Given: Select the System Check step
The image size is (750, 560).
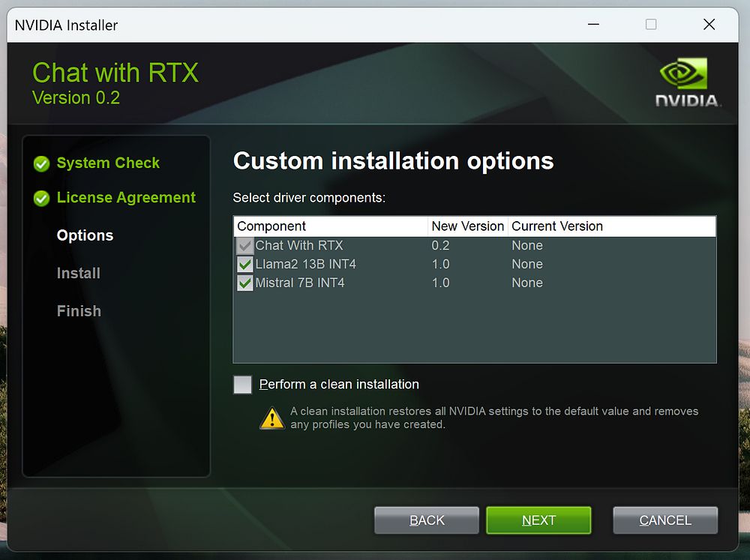Looking at the screenshot, I should (108, 163).
